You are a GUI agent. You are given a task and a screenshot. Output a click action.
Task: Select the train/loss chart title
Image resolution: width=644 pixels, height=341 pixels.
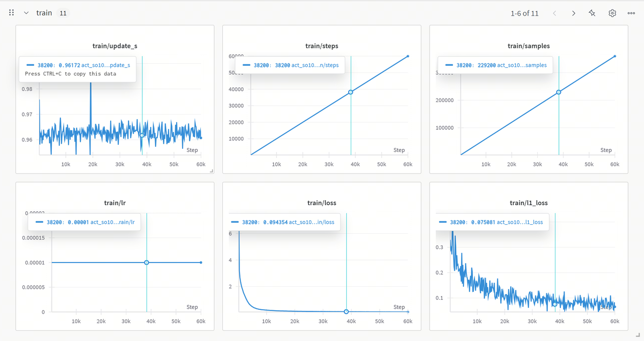pos(321,203)
